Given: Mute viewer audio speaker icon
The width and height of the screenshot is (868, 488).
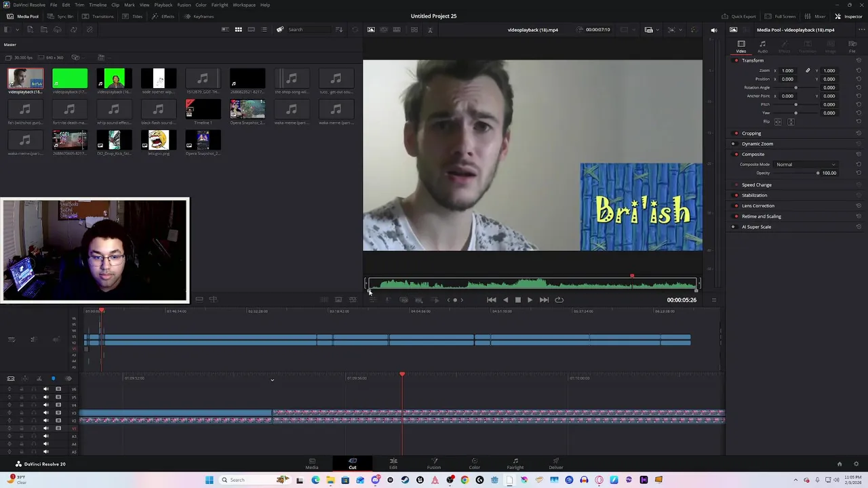Looking at the screenshot, I should click(713, 30).
